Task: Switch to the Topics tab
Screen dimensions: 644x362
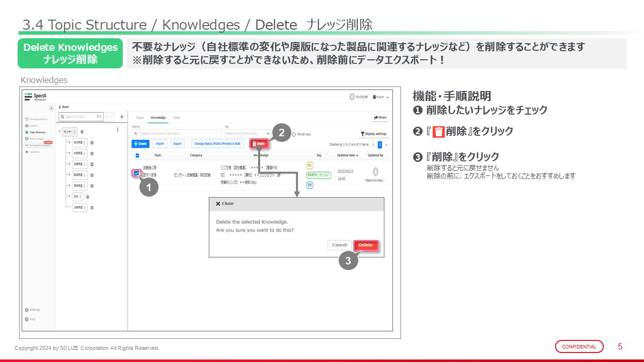Action: coord(140,118)
